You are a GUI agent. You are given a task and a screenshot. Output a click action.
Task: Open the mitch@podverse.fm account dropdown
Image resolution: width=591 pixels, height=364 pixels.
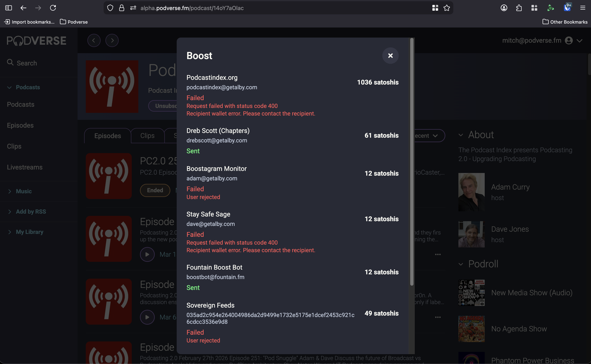pyautogui.click(x=579, y=41)
